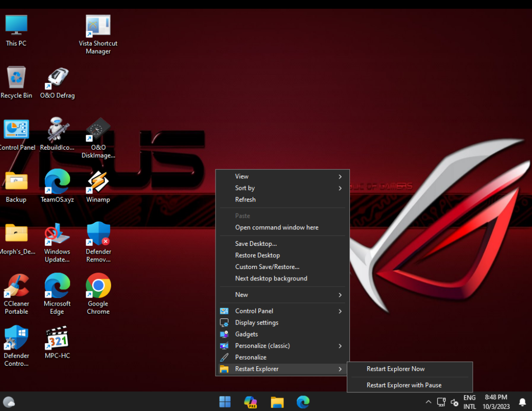Expand the New submenu

(282, 295)
